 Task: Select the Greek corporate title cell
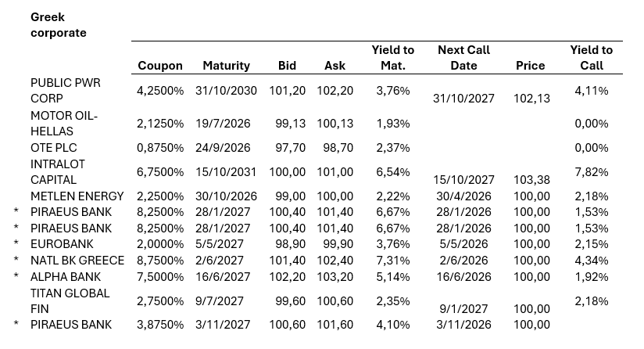[59, 25]
